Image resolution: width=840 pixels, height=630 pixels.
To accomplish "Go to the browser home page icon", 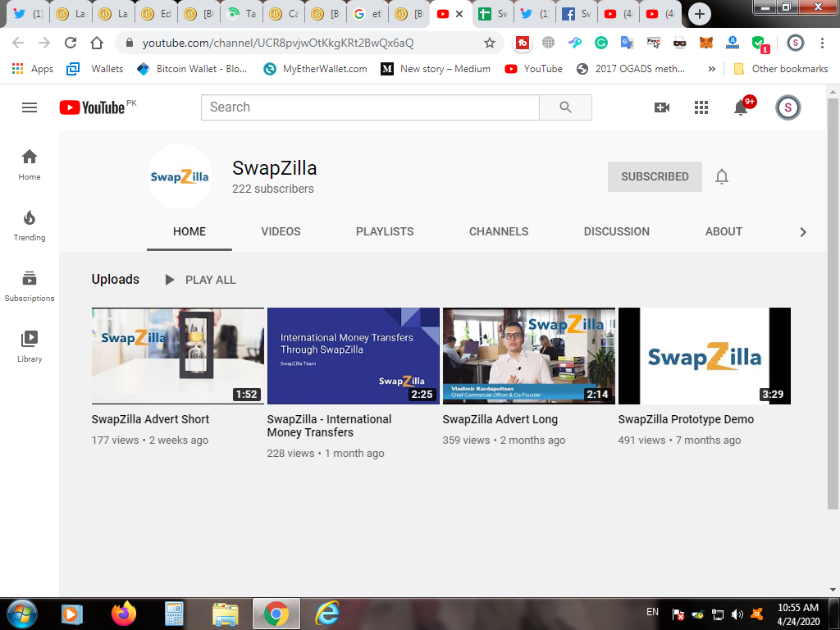I will point(97,43).
